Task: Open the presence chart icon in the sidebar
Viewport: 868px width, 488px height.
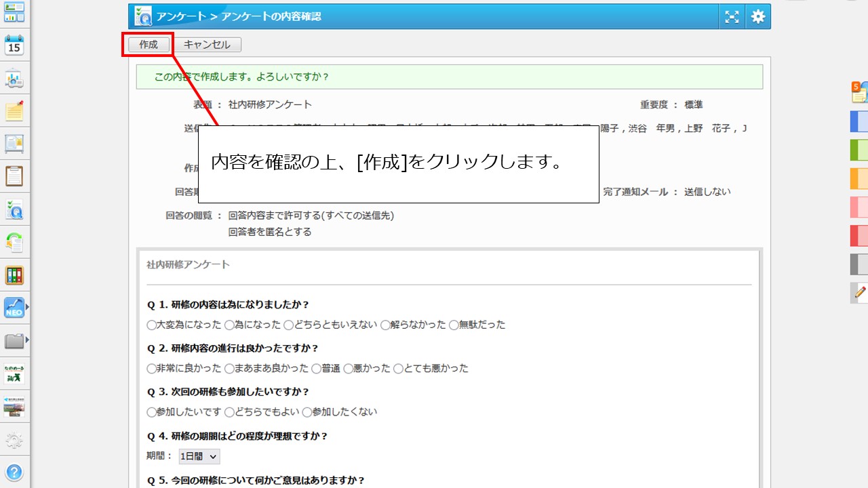Action: click(x=14, y=79)
